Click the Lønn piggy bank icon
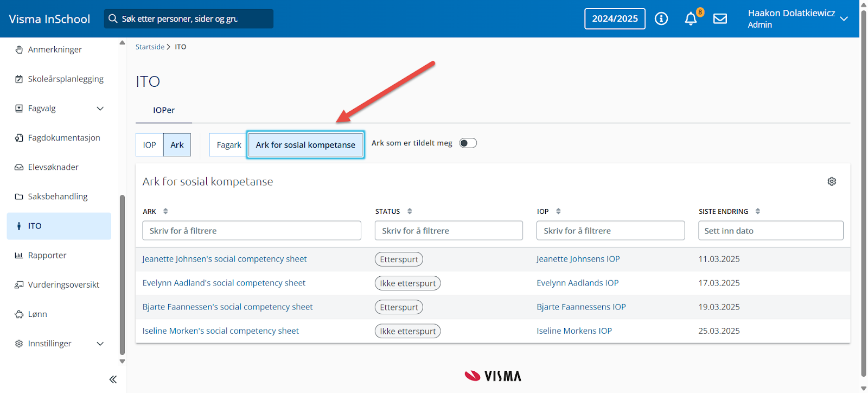The image size is (868, 393). click(x=19, y=314)
